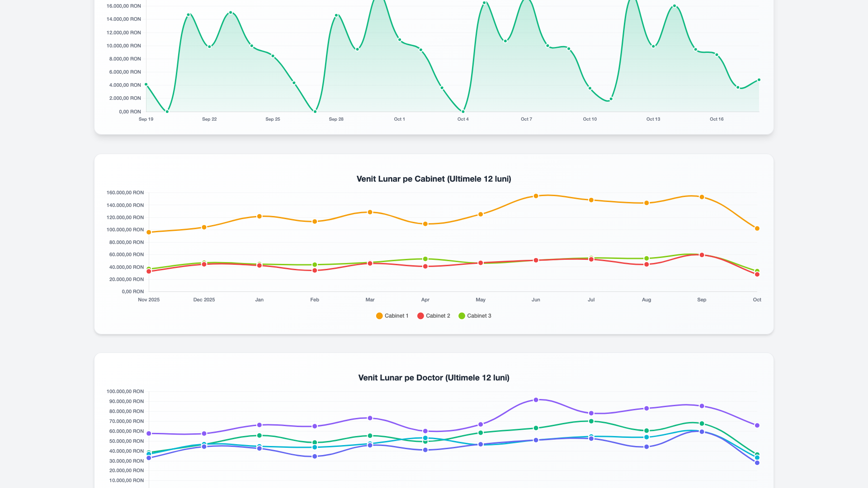Click Cabinet 1 point at Nov 2025
The image size is (868, 488).
click(x=149, y=232)
